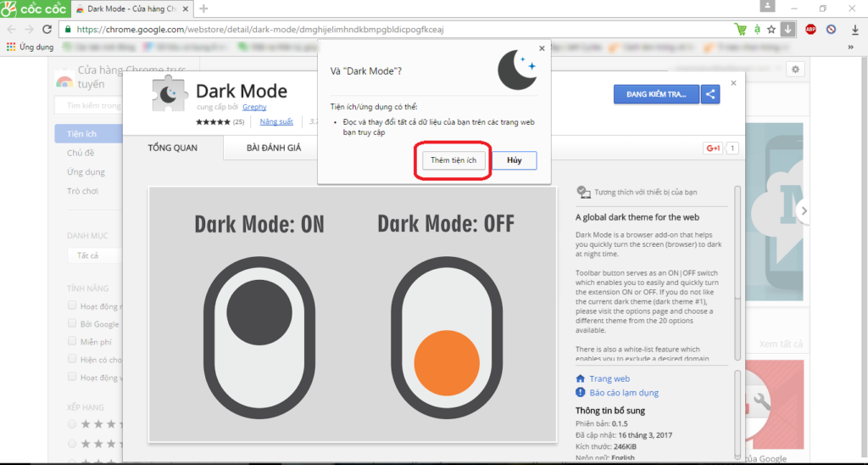868x465 pixels.
Task: Select the "TỔNG QUAN" tab
Action: pyautogui.click(x=172, y=148)
